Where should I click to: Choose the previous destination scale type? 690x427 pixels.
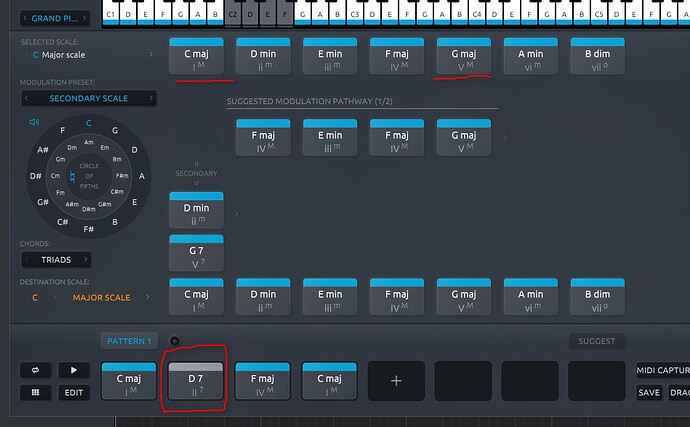pos(55,298)
